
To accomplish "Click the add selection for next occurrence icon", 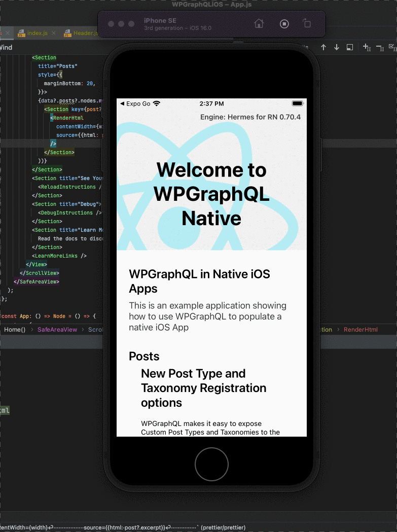I will [x=367, y=48].
